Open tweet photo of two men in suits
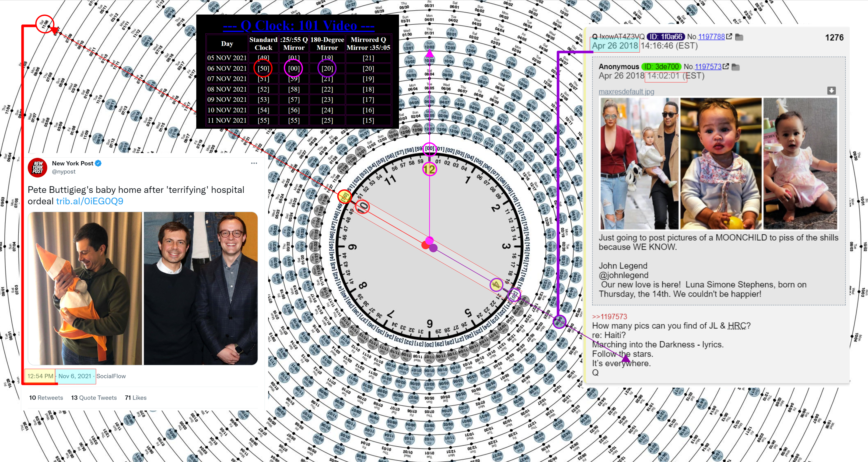This screenshot has height=462, width=868. click(201, 288)
